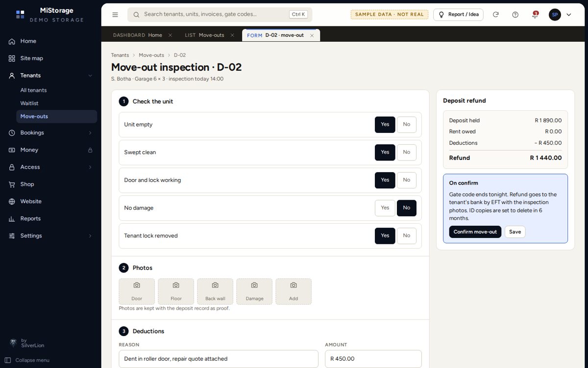Click the MiStorage logo icon
Viewport: 588px width, 368px height.
(x=20, y=14)
